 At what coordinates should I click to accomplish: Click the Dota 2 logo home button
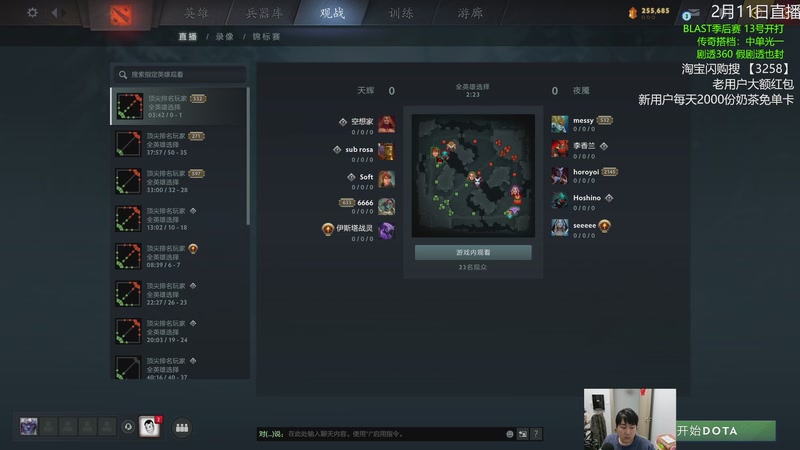pos(121,15)
